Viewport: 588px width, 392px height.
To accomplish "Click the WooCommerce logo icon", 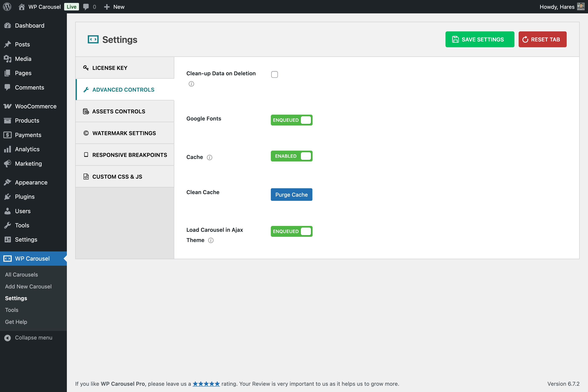I will (8, 106).
